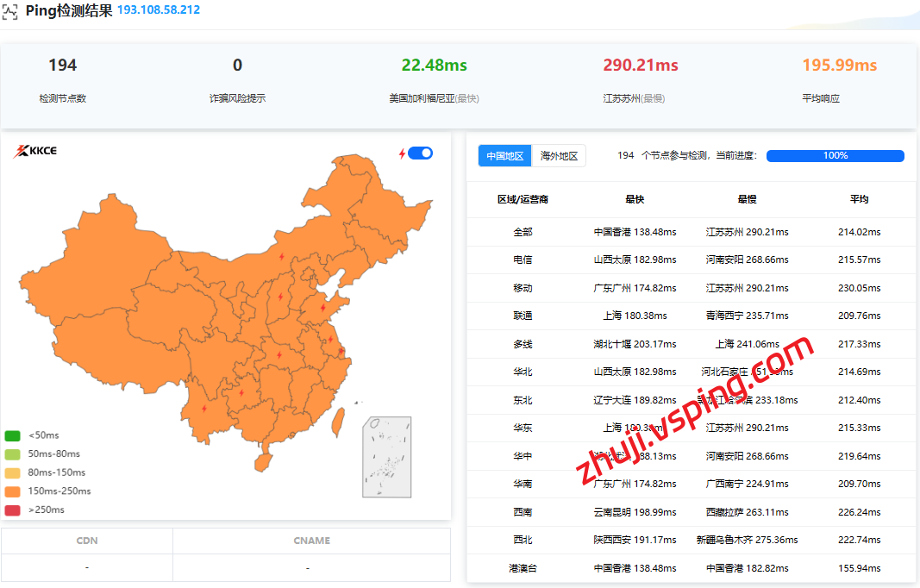Image resolution: width=920 pixels, height=588 pixels.
Task: Select the 中国地区 tab
Action: (505, 156)
